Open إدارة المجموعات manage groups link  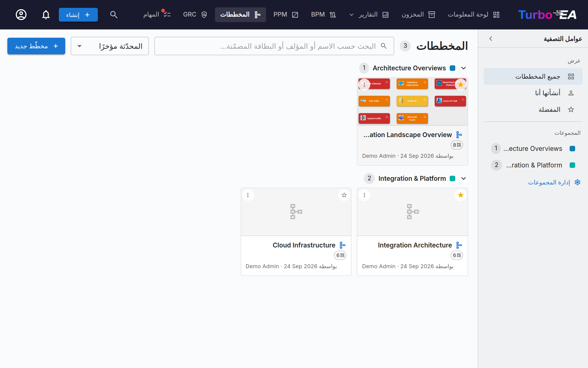[554, 182]
